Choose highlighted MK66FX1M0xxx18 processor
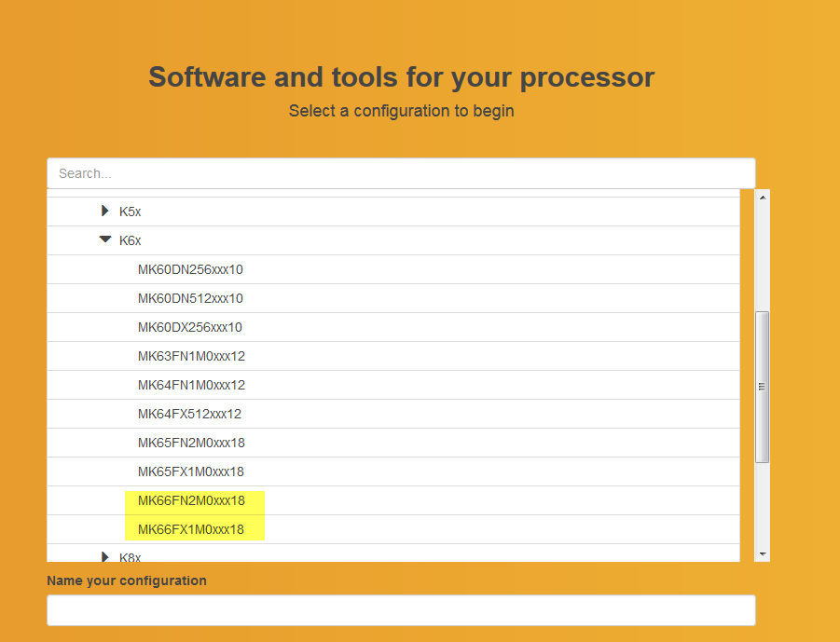The height and width of the screenshot is (642, 840). [x=190, y=529]
